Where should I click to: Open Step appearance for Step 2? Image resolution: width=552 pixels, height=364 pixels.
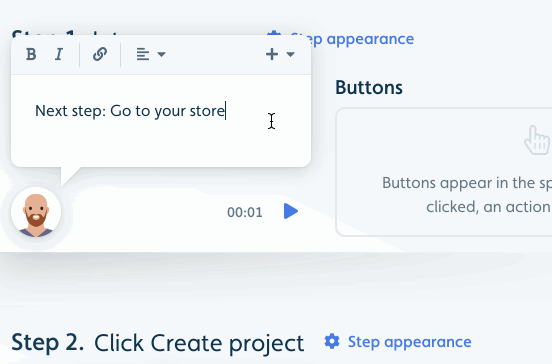pyautogui.click(x=409, y=342)
